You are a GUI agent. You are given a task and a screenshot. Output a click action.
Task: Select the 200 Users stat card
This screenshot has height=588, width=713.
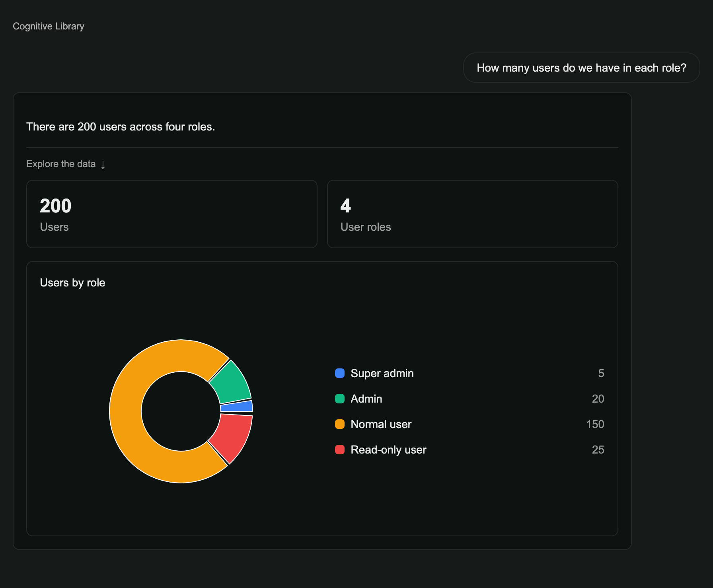172,214
